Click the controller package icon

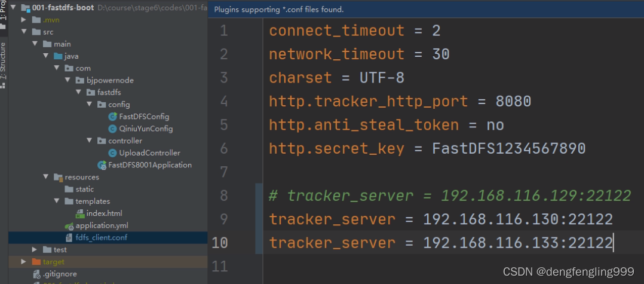click(102, 141)
